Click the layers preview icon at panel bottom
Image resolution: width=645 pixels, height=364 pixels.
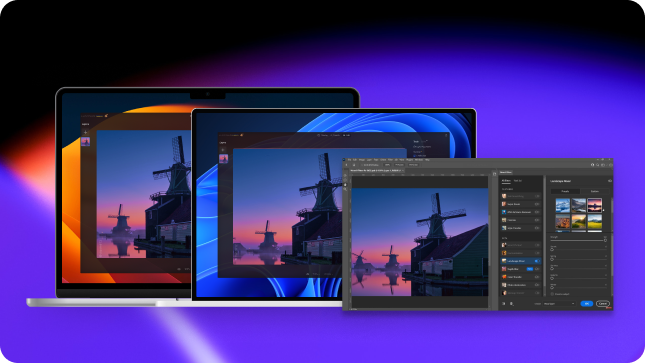[x=511, y=304]
